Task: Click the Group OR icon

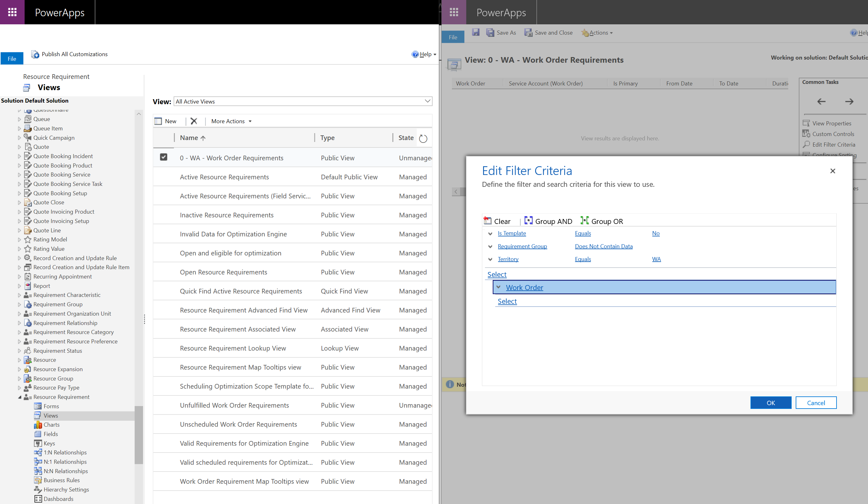Action: point(584,220)
